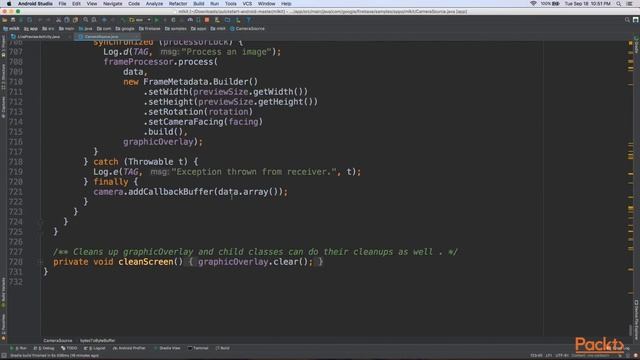Select CameraSource in the navigation breadcrumb
The width and height of the screenshot is (640, 360).
(x=247, y=29)
